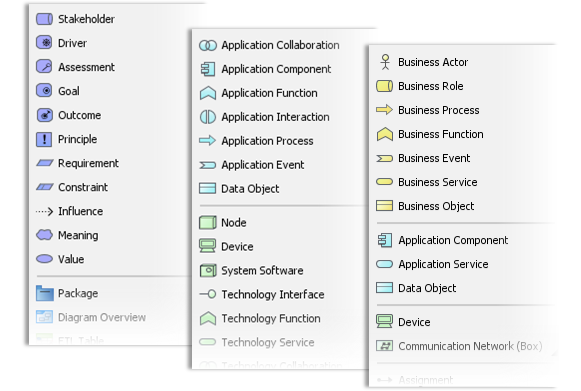Select the System Software icon

pyautogui.click(x=208, y=271)
